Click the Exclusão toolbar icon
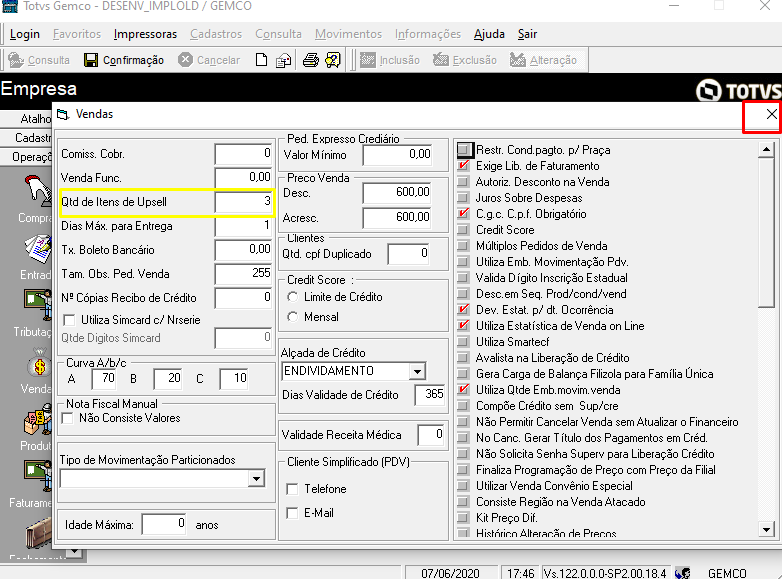The height and width of the screenshot is (579, 782). (440, 60)
